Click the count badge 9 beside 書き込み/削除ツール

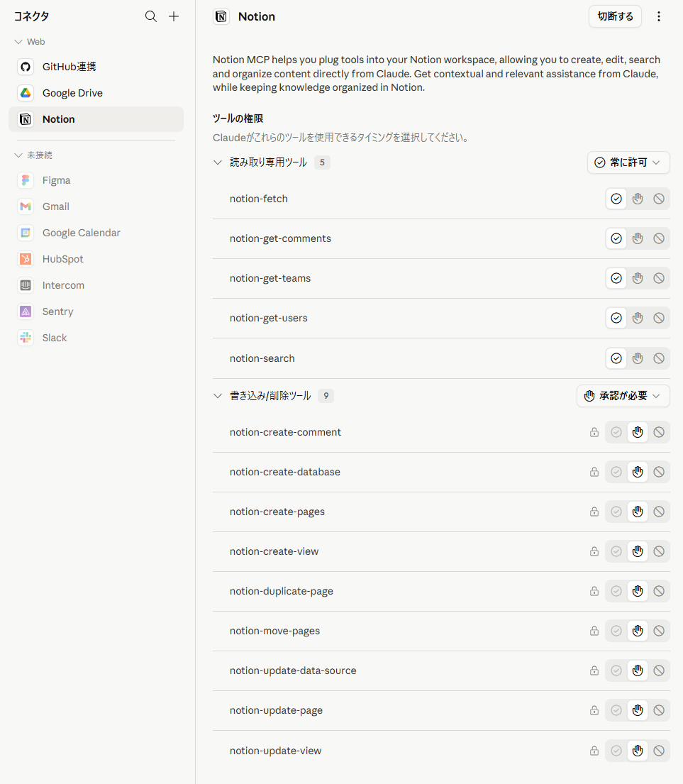pyautogui.click(x=326, y=395)
